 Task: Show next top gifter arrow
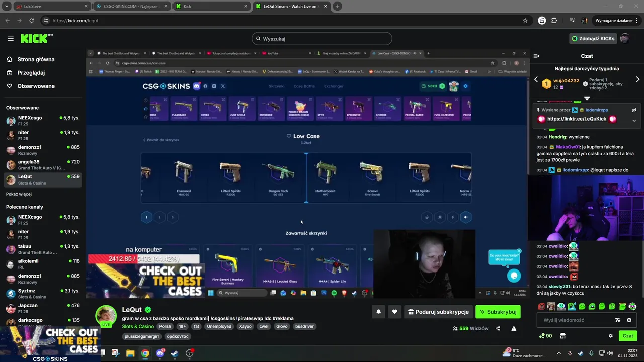[x=638, y=80]
